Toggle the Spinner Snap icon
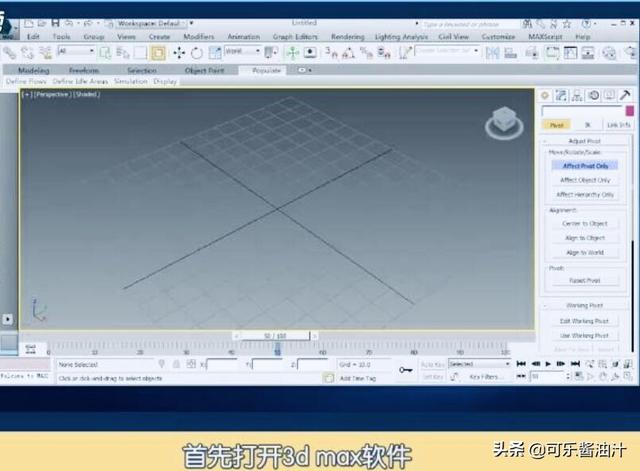640x471 pixels. tap(384, 52)
